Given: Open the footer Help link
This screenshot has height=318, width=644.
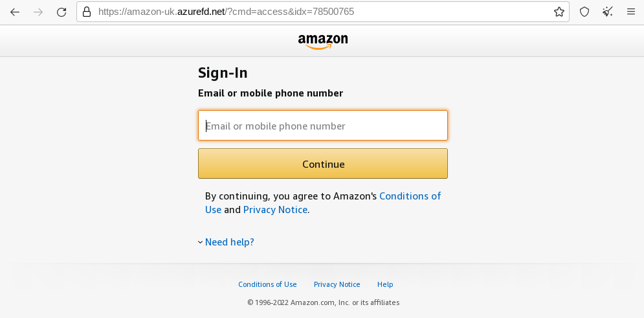Looking at the screenshot, I should (385, 284).
